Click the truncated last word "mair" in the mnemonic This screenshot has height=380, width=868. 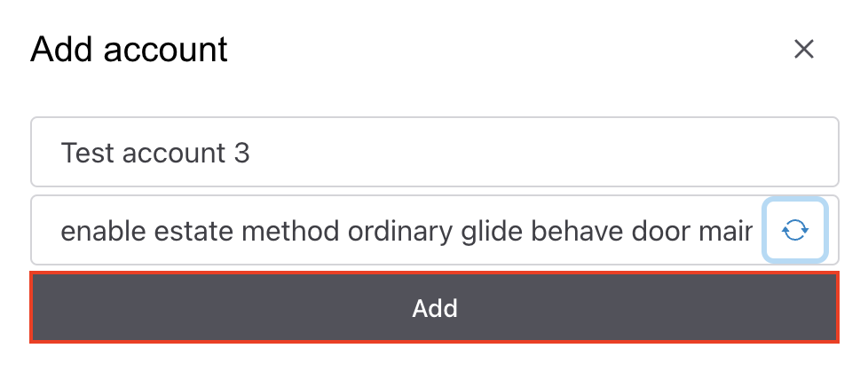point(730,232)
